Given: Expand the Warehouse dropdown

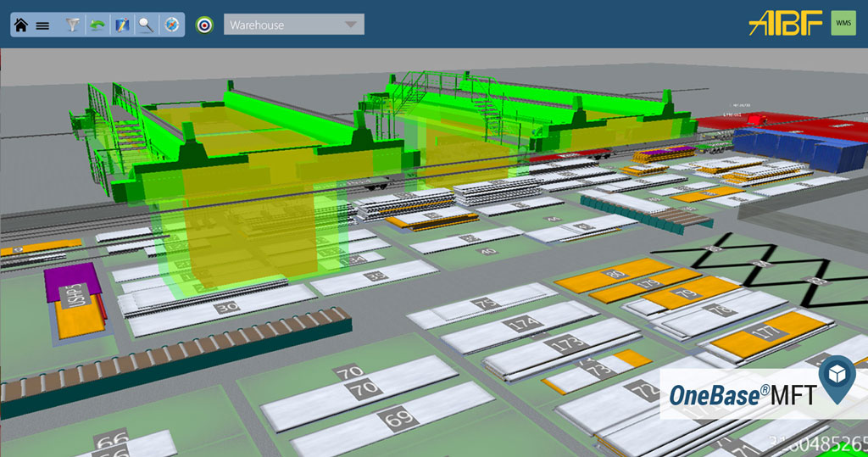Looking at the screenshot, I should 293,25.
